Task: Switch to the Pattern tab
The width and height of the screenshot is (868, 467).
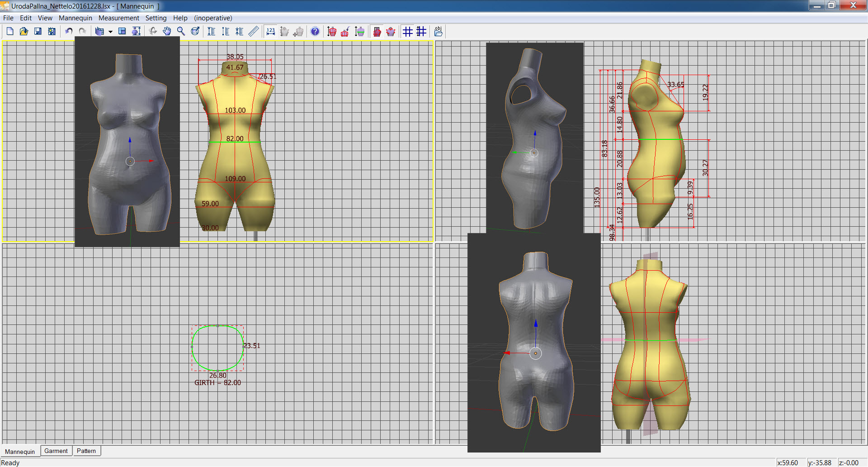Action: 86,451
